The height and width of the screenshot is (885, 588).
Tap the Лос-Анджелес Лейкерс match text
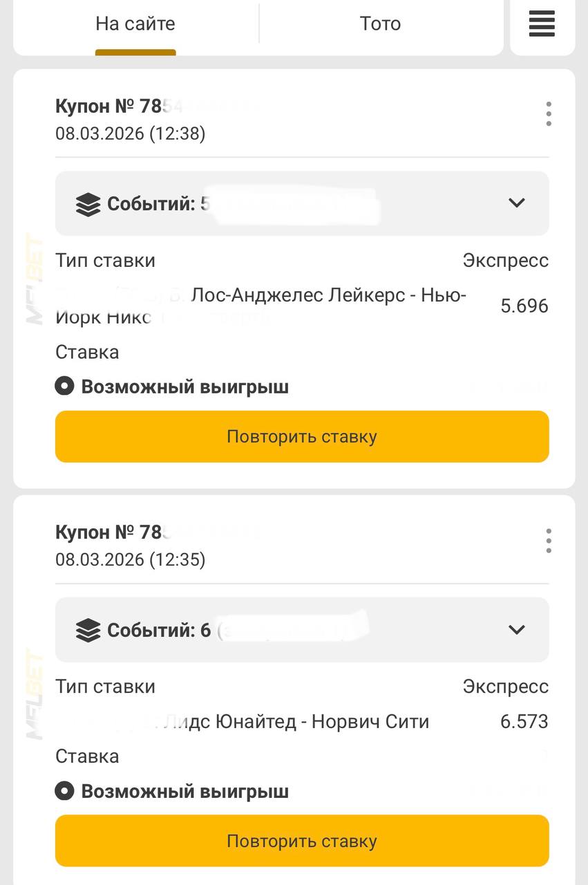click(328, 296)
